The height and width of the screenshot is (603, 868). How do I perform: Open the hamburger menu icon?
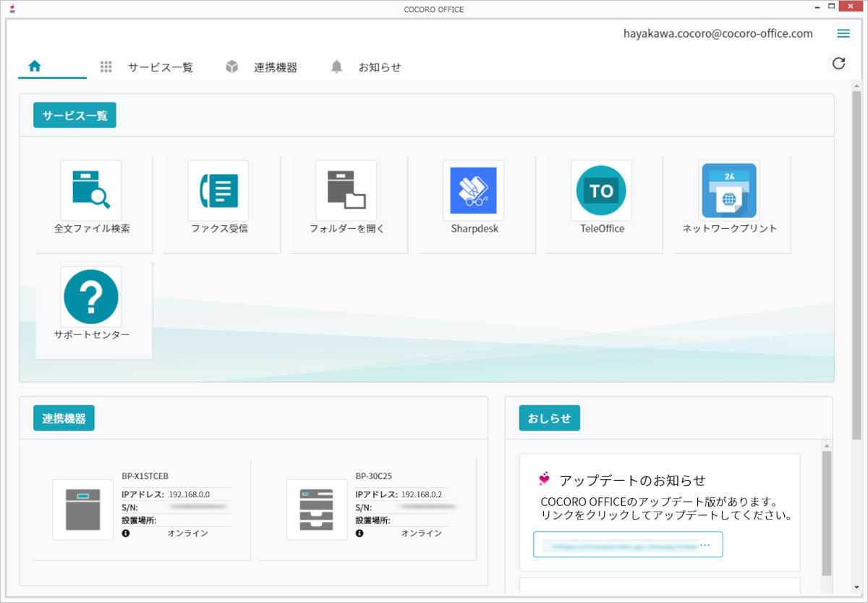point(843,33)
